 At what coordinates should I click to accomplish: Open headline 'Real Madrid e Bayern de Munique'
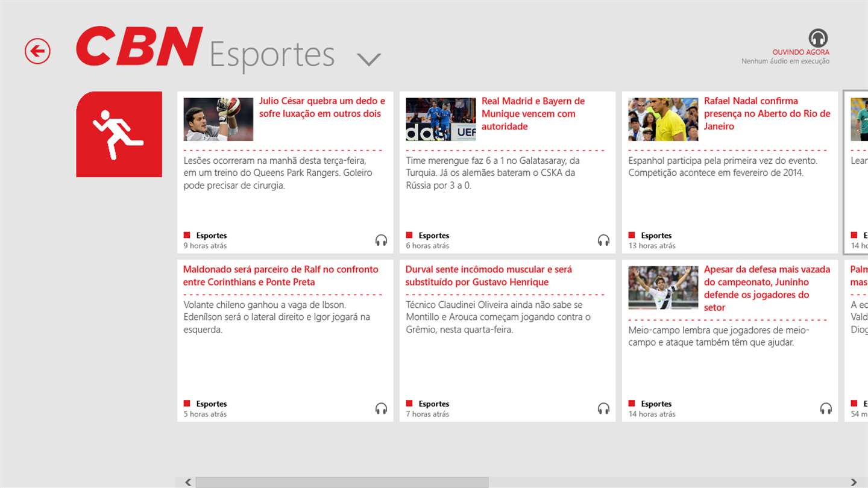(x=533, y=113)
